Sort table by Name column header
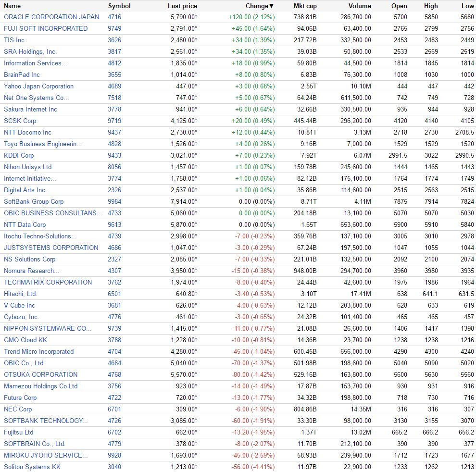The height and width of the screenshot is (472, 476). [12, 6]
